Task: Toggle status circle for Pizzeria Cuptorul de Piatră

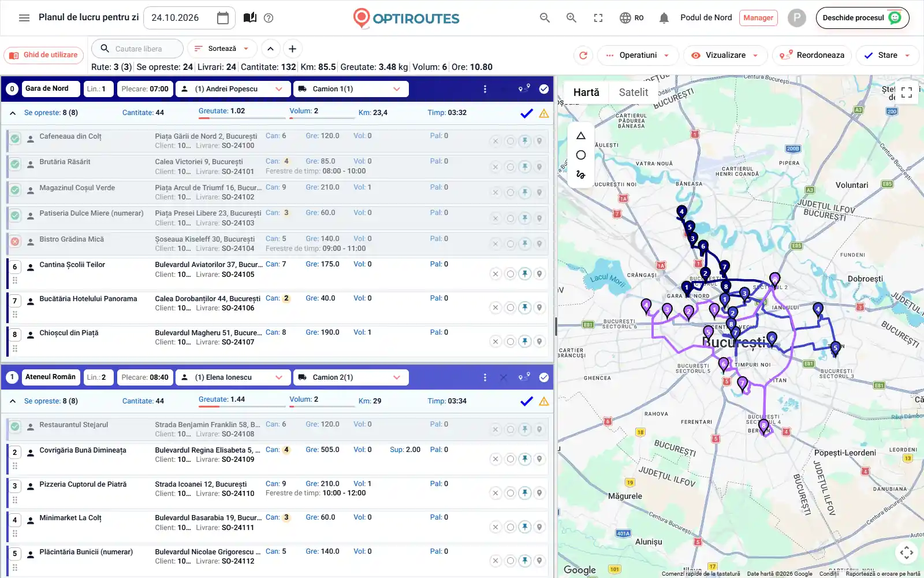Action: (511, 493)
